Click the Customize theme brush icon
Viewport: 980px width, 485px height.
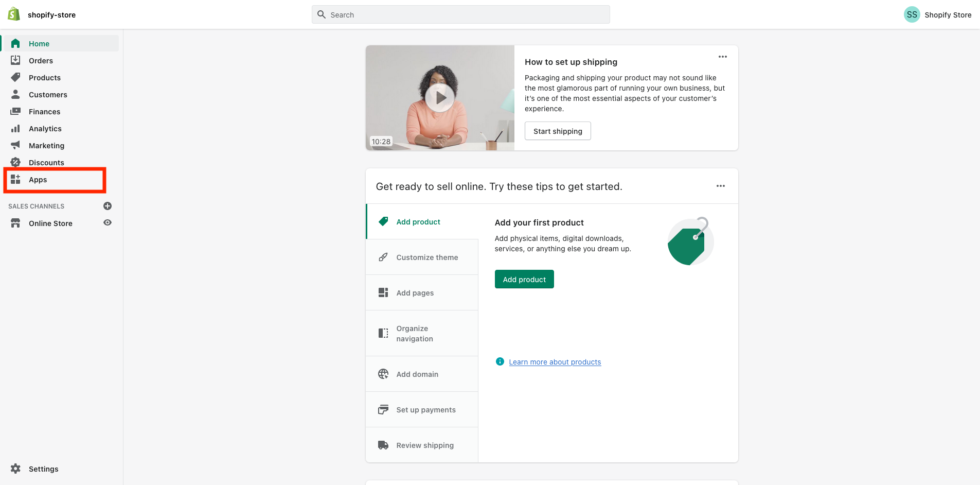(383, 257)
